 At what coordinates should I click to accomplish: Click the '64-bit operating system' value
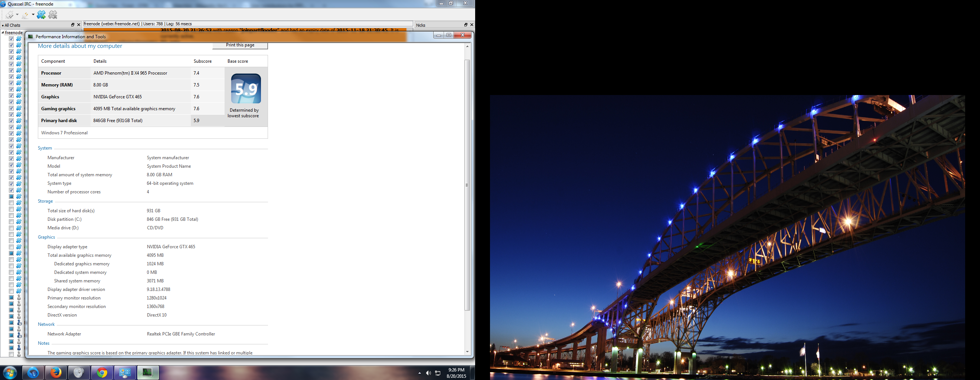[170, 183]
